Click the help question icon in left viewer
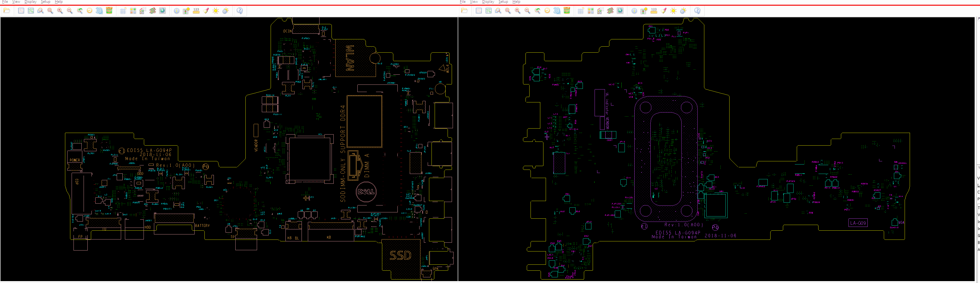 240,11
